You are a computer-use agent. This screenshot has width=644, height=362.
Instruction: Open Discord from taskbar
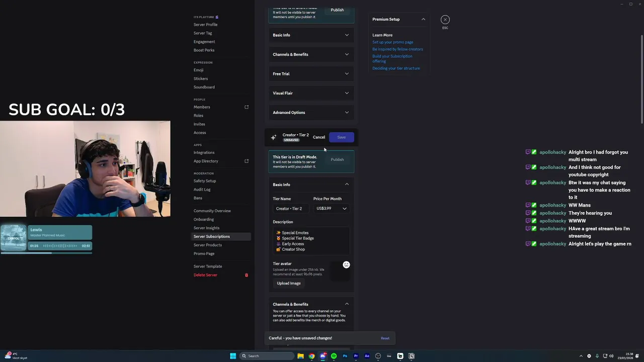[323, 356]
